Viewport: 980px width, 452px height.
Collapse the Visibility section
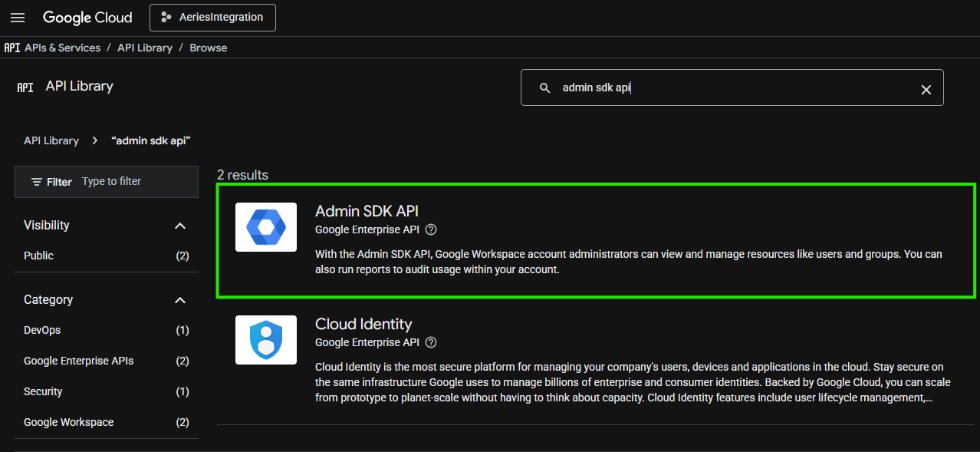[x=180, y=226]
